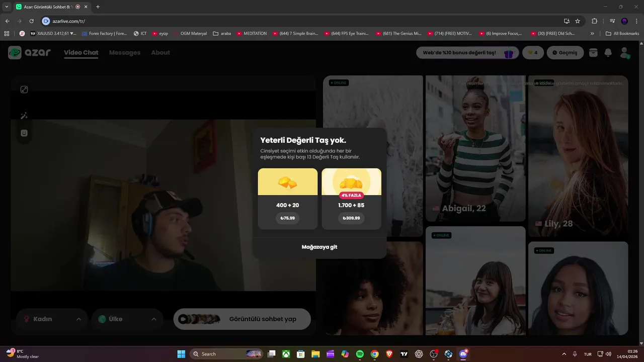Open Abigail, 22 profile card
The height and width of the screenshot is (362, 644).
point(475,148)
